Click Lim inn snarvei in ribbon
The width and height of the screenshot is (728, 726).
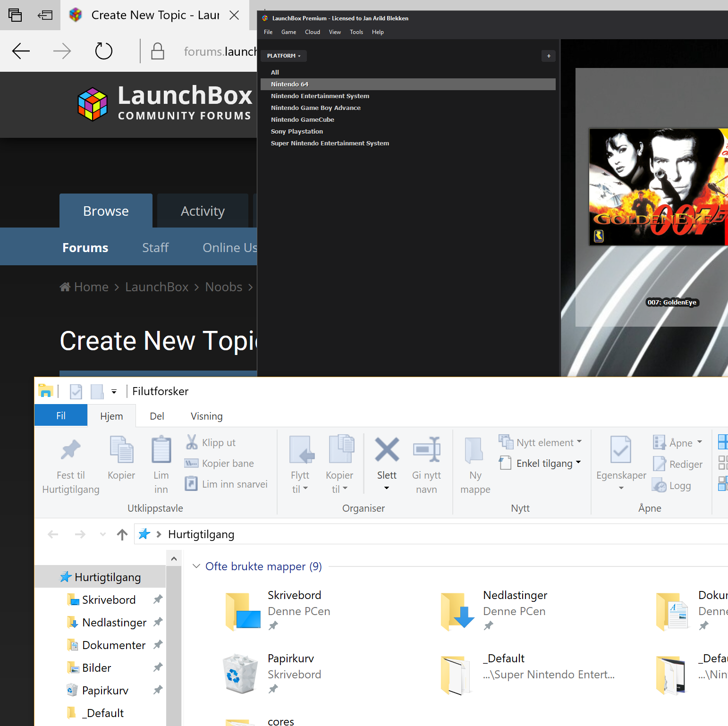pos(226,484)
